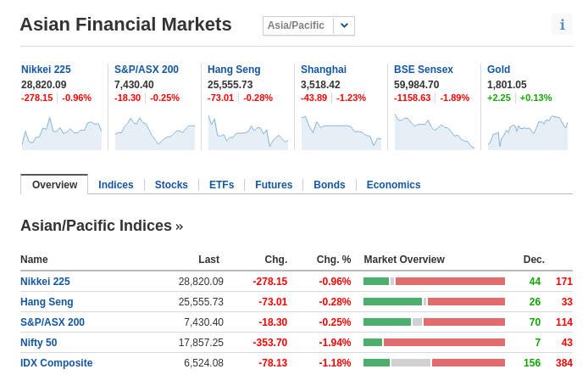Click the Chg. % column header

(334, 260)
